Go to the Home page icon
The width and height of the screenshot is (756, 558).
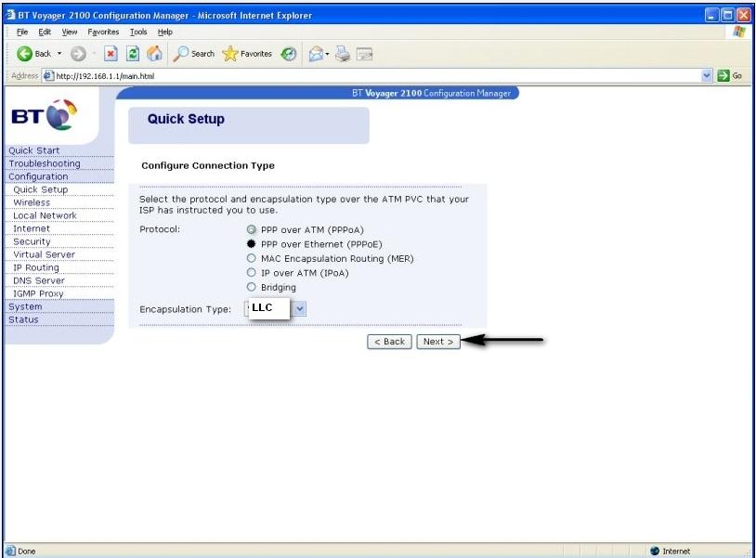[x=154, y=54]
